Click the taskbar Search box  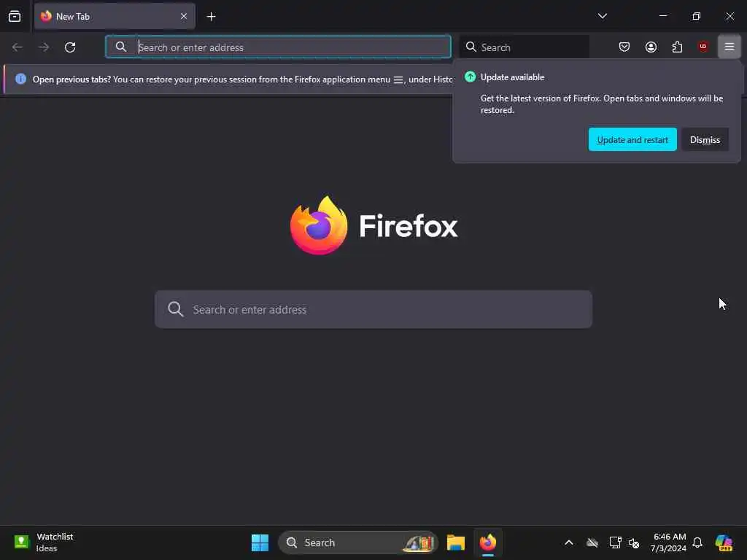click(x=357, y=542)
